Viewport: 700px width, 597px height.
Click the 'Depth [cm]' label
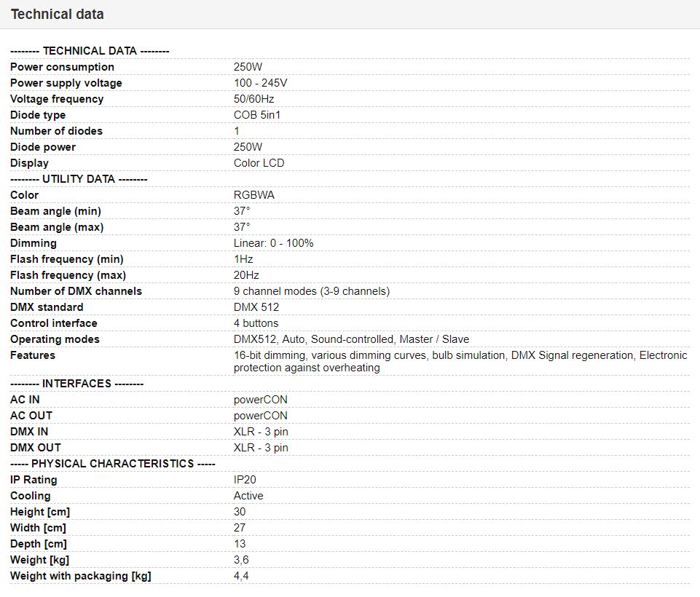(x=39, y=545)
